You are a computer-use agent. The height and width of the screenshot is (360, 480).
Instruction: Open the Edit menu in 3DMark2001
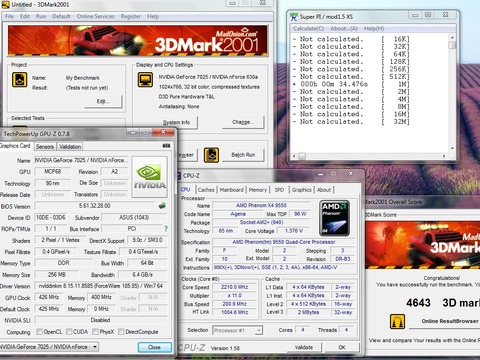point(25,16)
